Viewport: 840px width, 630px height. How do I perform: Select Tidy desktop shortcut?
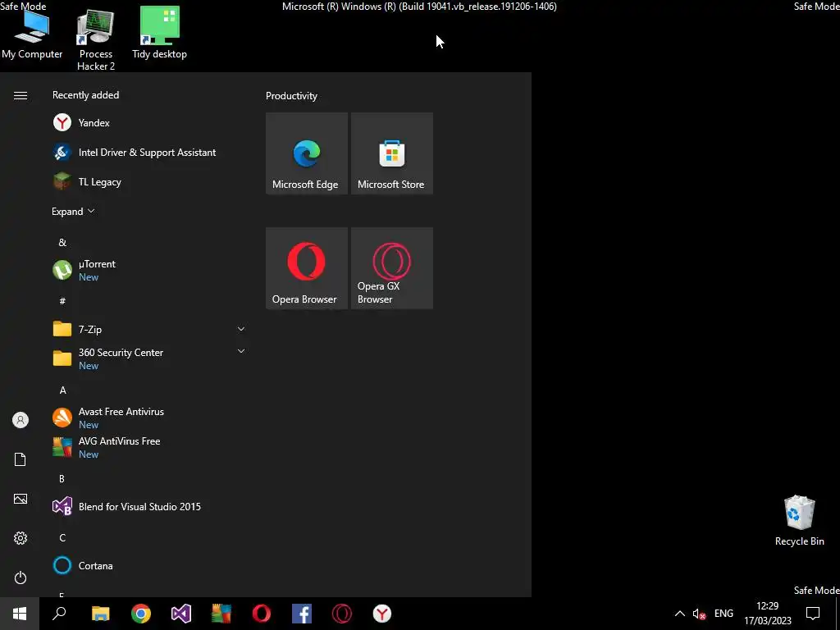(160, 33)
